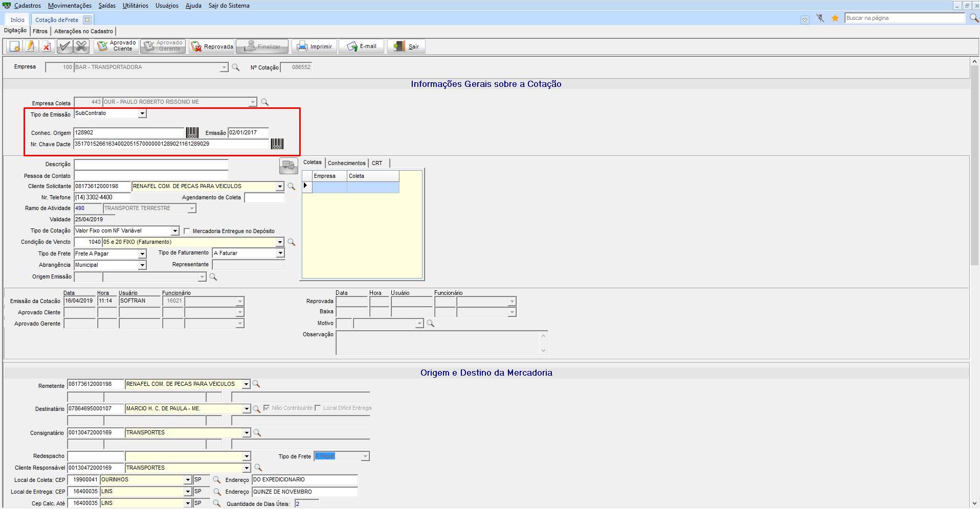This screenshot has width=980, height=509.
Task: Expand the Tipo de Cotação dropdown
Action: click(175, 231)
